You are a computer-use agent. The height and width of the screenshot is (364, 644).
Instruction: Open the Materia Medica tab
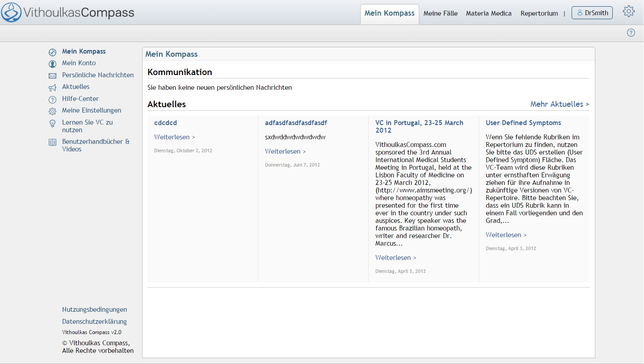488,13
